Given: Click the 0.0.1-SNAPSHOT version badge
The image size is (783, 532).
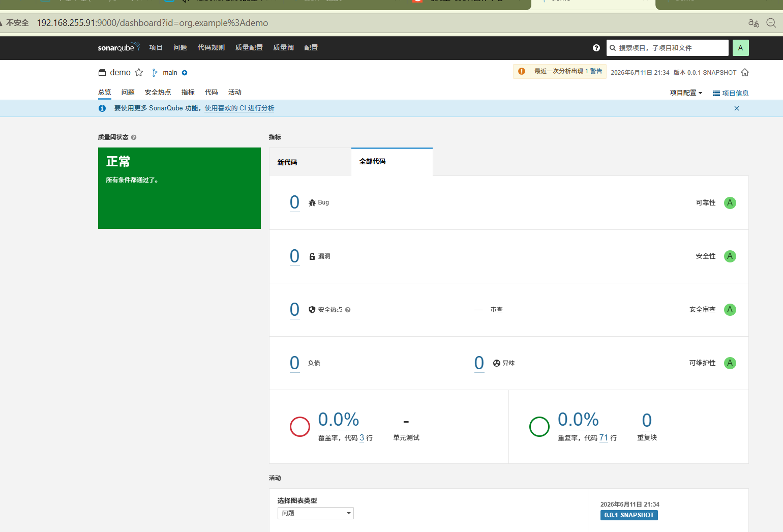Looking at the screenshot, I should [x=629, y=515].
